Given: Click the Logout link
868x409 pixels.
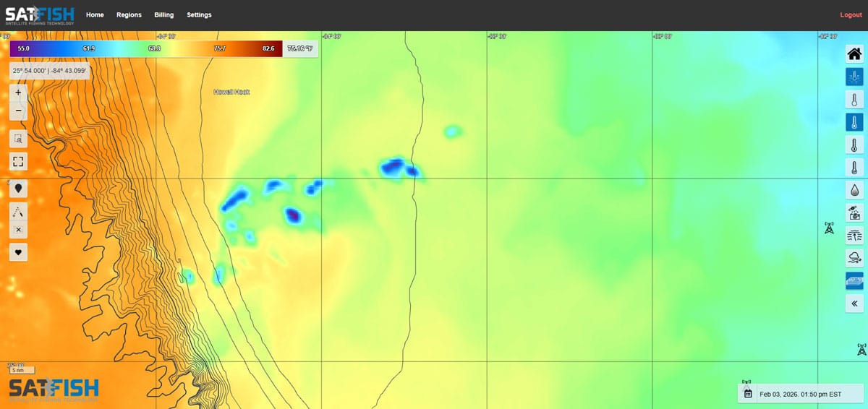Looking at the screenshot, I should click(851, 14).
